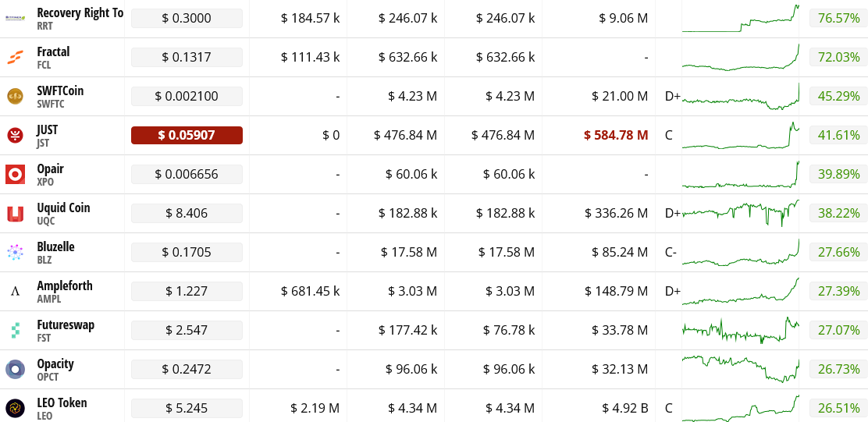
Task: Click the Futureswap teal icon
Action: [15, 331]
